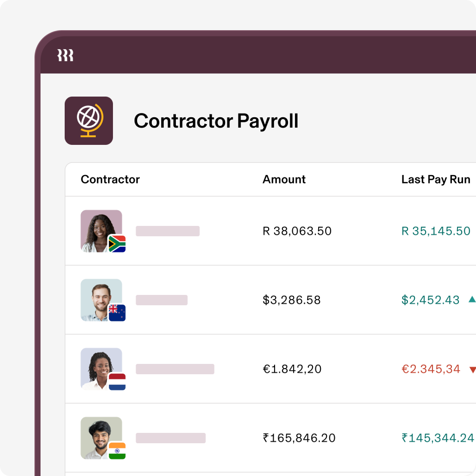Click the South African flag badge
The image size is (476, 476).
(x=117, y=244)
